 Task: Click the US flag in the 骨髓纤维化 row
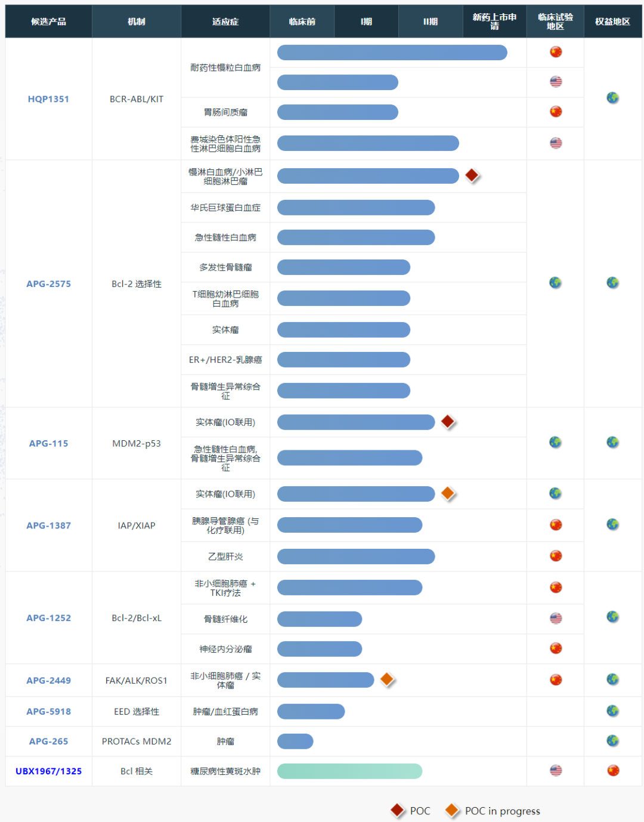point(556,618)
